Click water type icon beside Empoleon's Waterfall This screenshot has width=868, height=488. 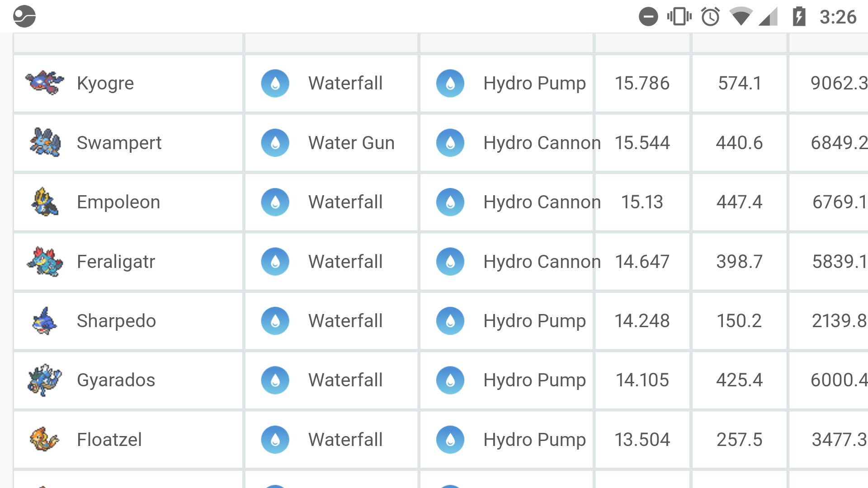click(275, 202)
